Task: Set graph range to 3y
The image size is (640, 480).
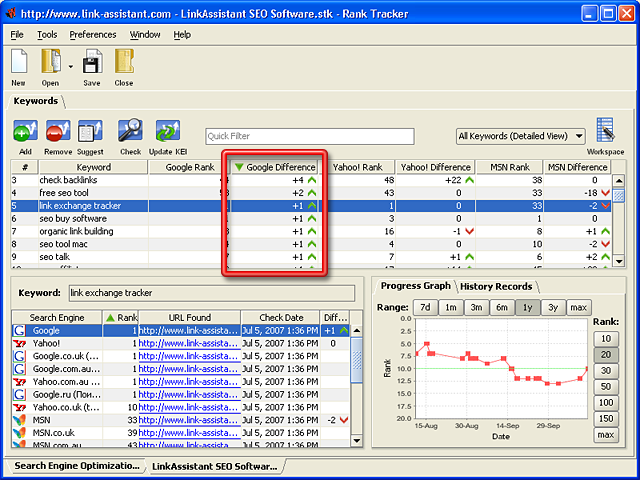Action: pos(553,307)
